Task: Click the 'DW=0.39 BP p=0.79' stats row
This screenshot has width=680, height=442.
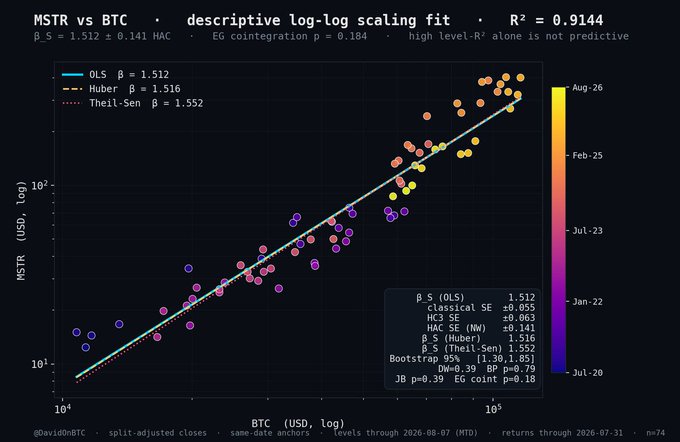Action: point(487,369)
